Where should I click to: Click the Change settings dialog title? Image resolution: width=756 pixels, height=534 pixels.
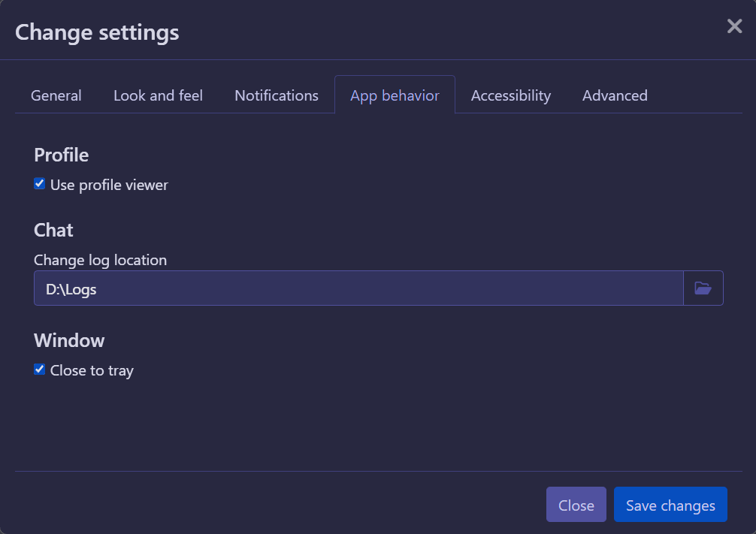click(x=97, y=32)
